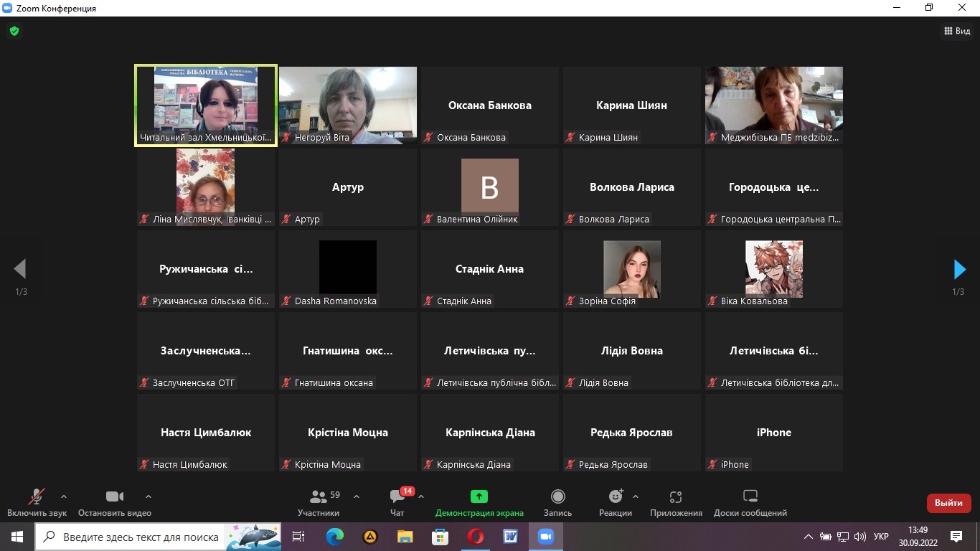
Task: Open the Participants panel
Action: 319,501
